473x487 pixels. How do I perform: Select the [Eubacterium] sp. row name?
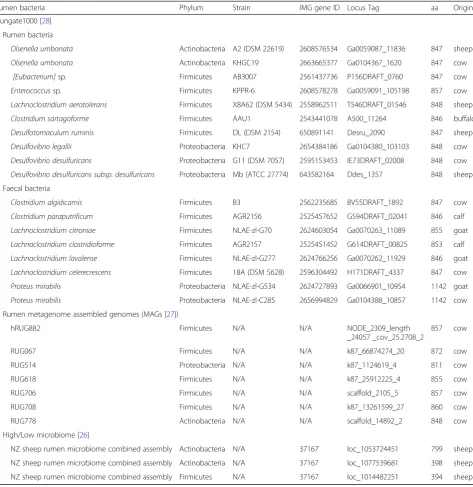coord(39,77)
